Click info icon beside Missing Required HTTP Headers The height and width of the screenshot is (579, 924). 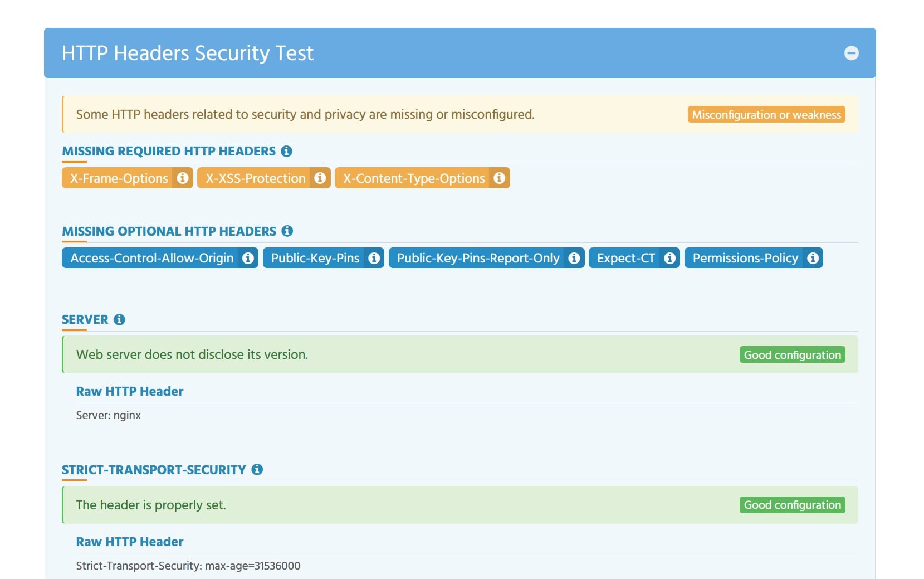pyautogui.click(x=287, y=151)
